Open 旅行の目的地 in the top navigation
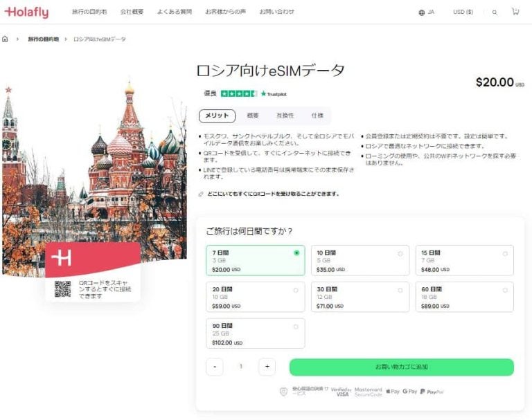Screen dimensions: 532x420 pos(89,12)
